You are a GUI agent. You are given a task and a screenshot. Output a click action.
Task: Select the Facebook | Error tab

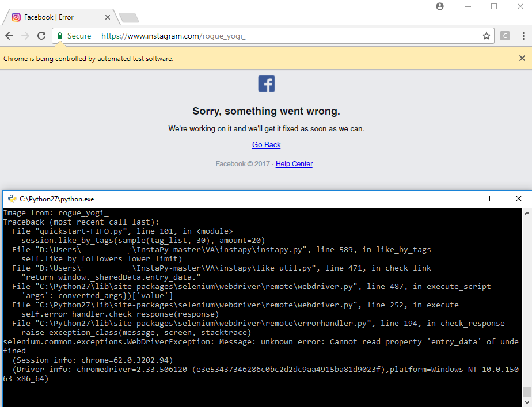click(x=60, y=17)
